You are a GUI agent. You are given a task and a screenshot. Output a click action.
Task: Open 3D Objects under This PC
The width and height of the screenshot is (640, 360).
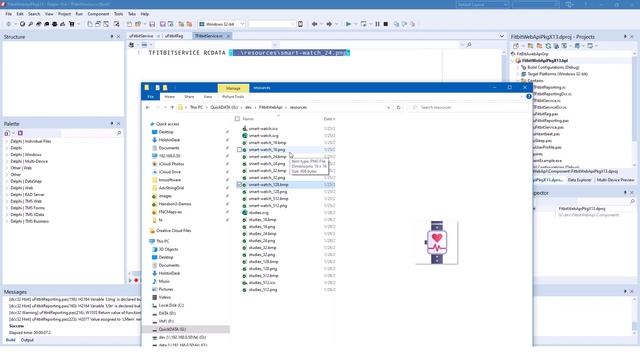click(168, 249)
